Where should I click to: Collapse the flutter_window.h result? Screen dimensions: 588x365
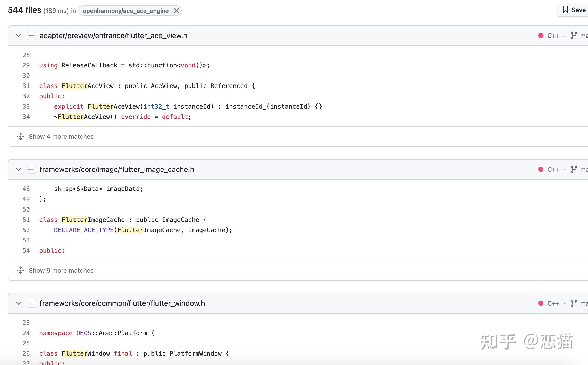(19, 303)
